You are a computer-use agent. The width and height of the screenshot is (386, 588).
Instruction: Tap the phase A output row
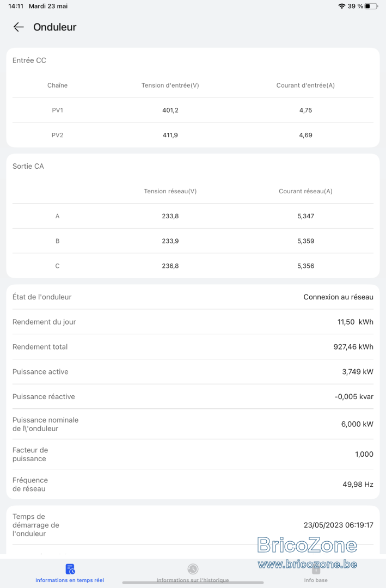[x=193, y=216]
